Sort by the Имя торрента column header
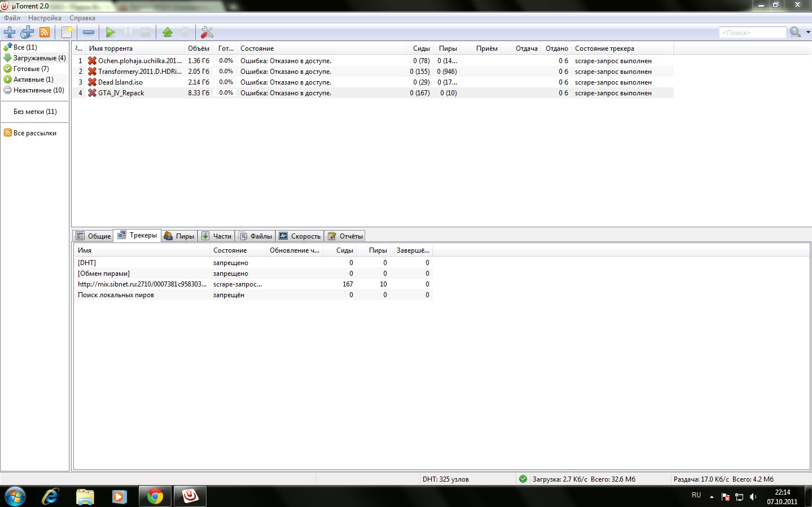812x507 pixels. click(134, 49)
